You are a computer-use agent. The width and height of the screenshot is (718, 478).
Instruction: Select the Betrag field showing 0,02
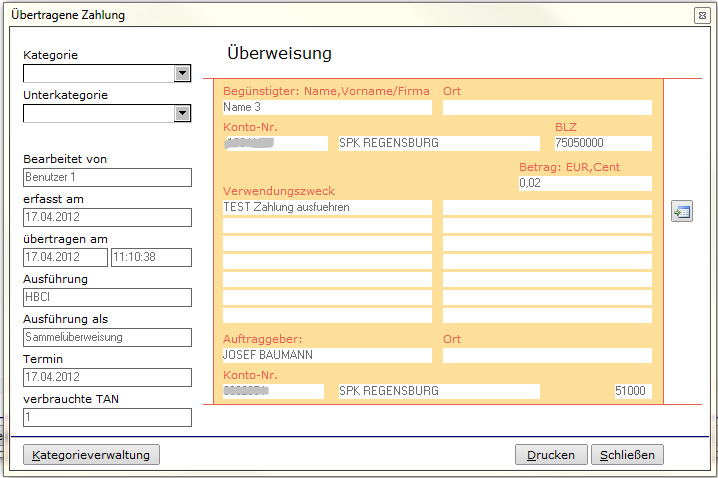coord(585,183)
